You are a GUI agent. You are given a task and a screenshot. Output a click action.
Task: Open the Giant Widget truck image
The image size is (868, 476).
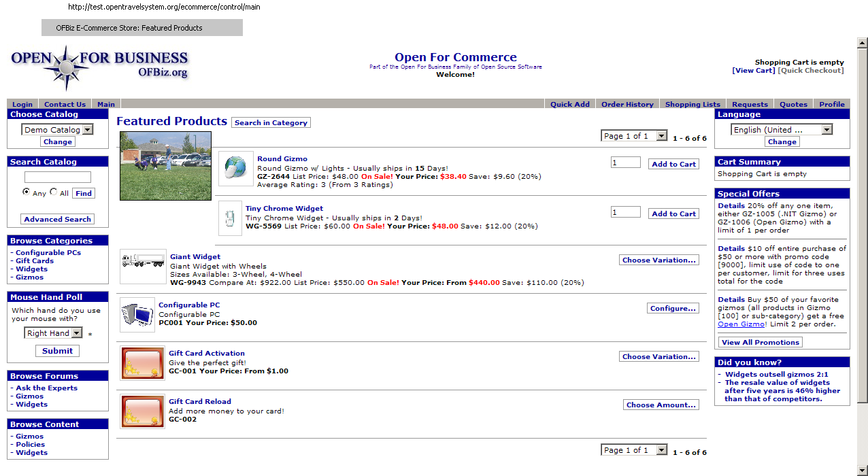click(x=143, y=266)
